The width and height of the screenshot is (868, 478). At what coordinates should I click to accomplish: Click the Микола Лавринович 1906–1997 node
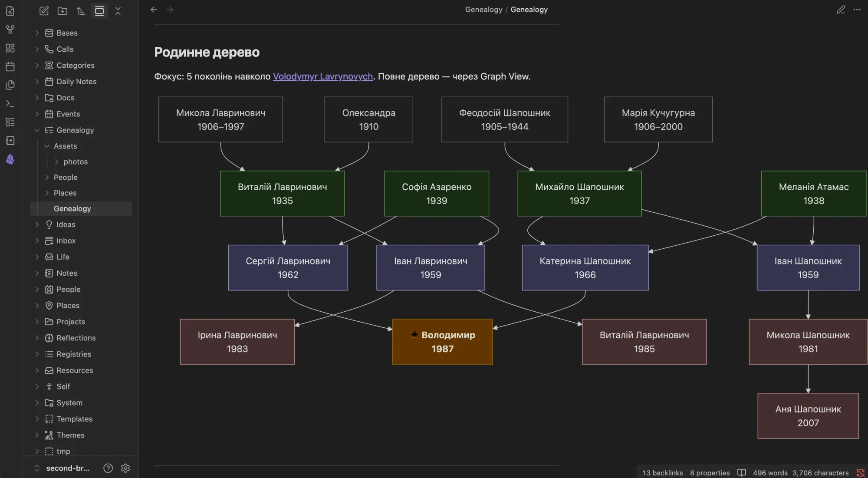[x=220, y=120]
